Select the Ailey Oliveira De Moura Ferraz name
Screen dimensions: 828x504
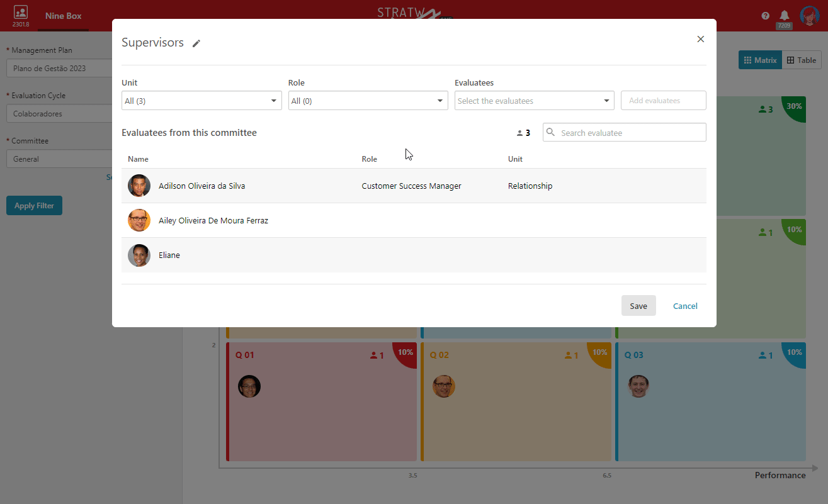[213, 221]
